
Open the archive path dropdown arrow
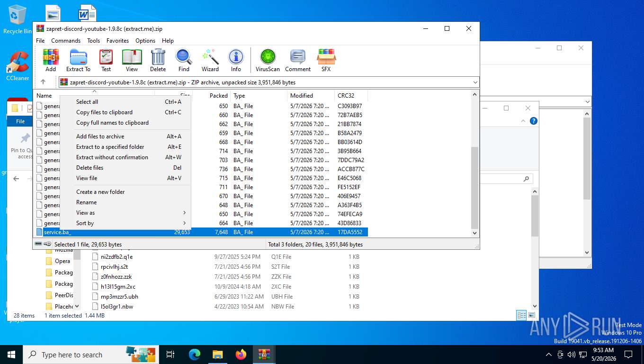click(475, 82)
